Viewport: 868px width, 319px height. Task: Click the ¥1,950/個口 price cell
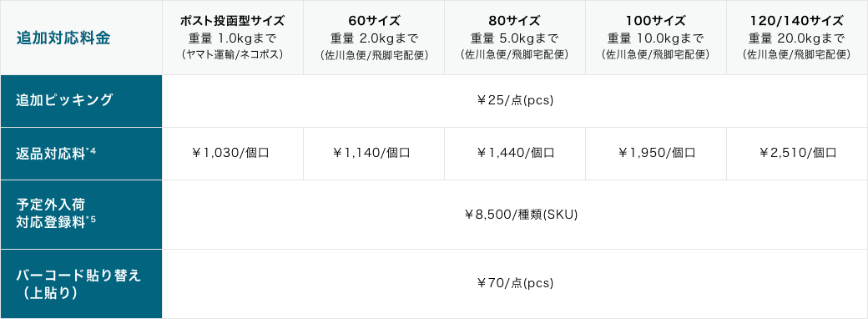coord(656,154)
